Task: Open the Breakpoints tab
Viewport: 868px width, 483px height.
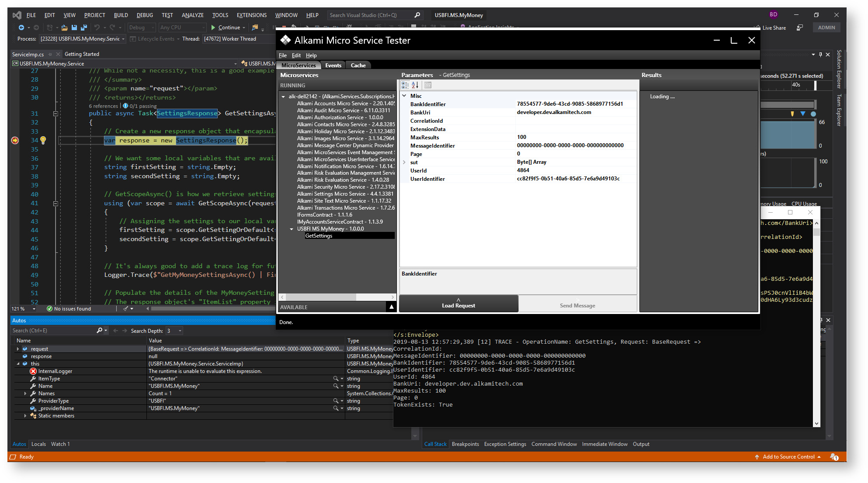Action: [x=465, y=444]
